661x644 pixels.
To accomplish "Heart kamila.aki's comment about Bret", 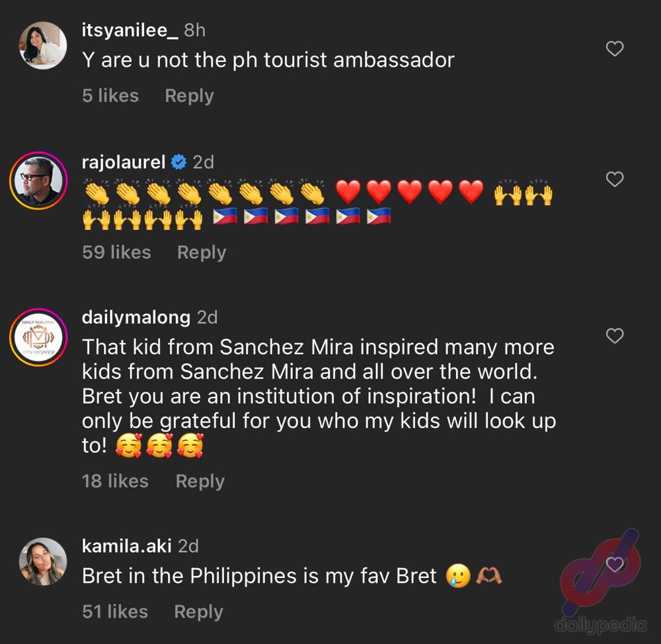I will tap(615, 564).
